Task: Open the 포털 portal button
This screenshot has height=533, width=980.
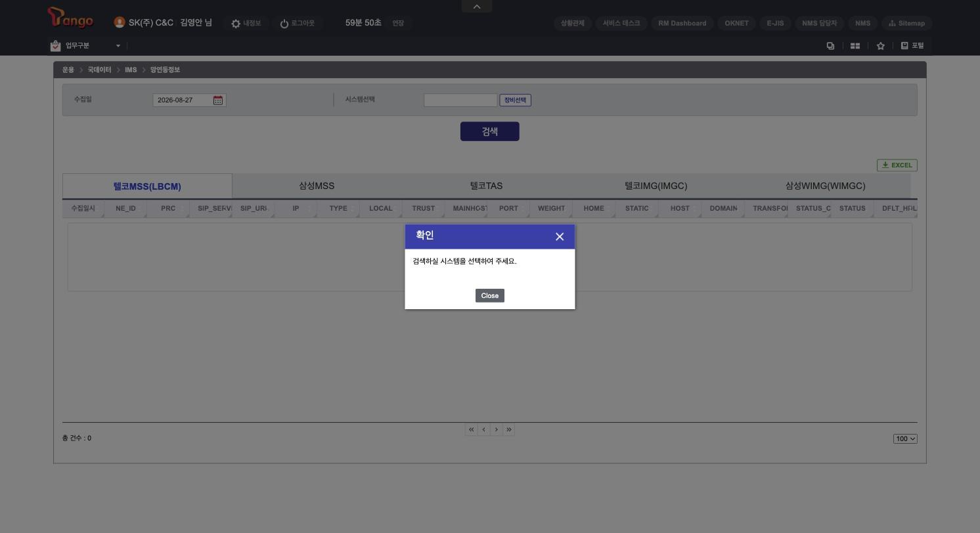Action: click(x=912, y=46)
